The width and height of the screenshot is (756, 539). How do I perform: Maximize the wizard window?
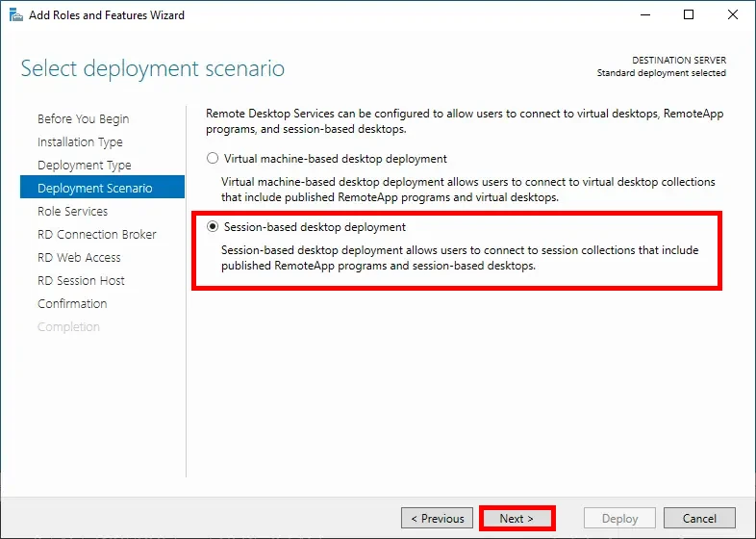(x=689, y=15)
